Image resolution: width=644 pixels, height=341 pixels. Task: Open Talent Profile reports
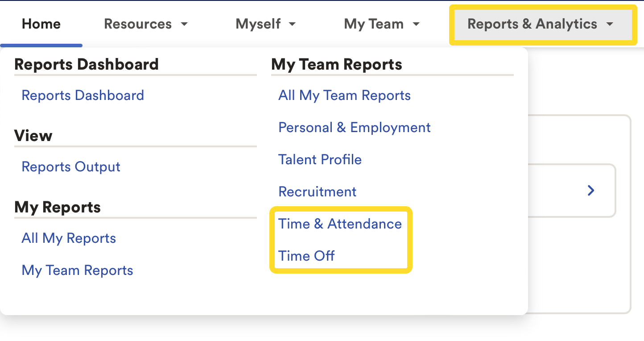click(x=320, y=160)
